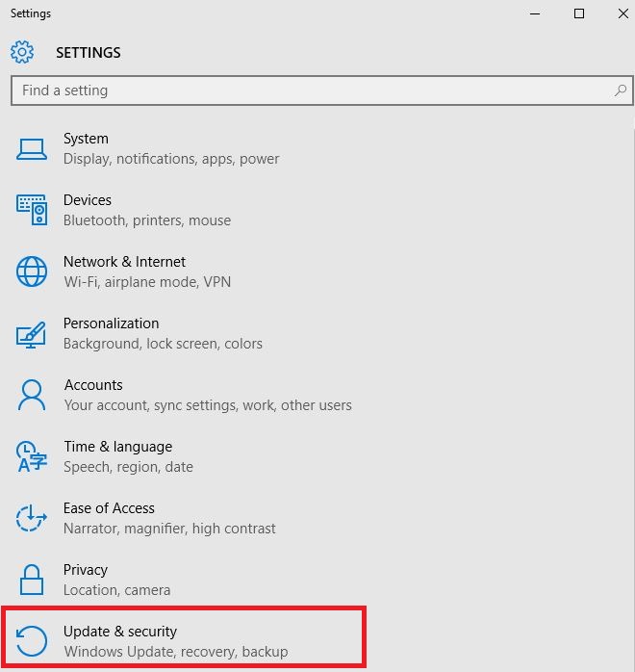Click 'Background, lock screen, colors' description
635x672 pixels.
pyautogui.click(x=163, y=344)
